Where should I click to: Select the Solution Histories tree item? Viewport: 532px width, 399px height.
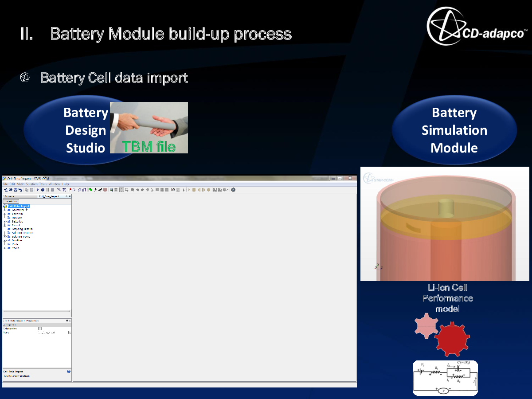[x=23, y=233]
